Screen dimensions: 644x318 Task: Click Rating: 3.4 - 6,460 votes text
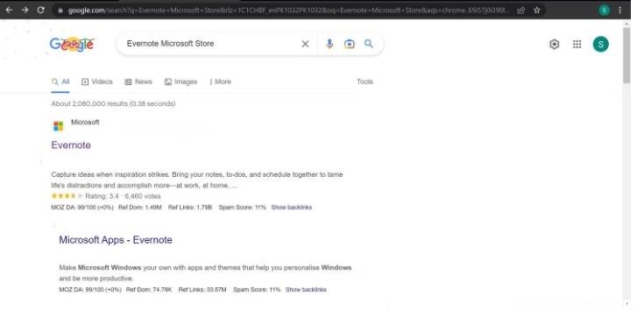[x=123, y=196]
